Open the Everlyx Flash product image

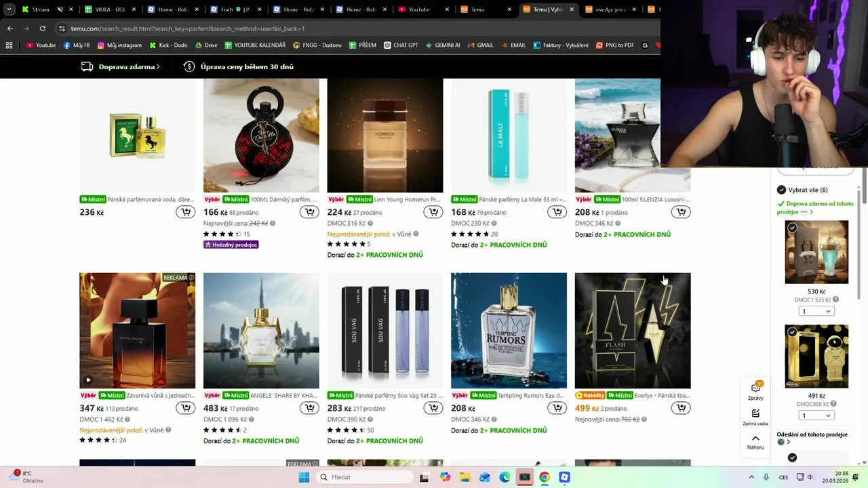click(x=633, y=331)
